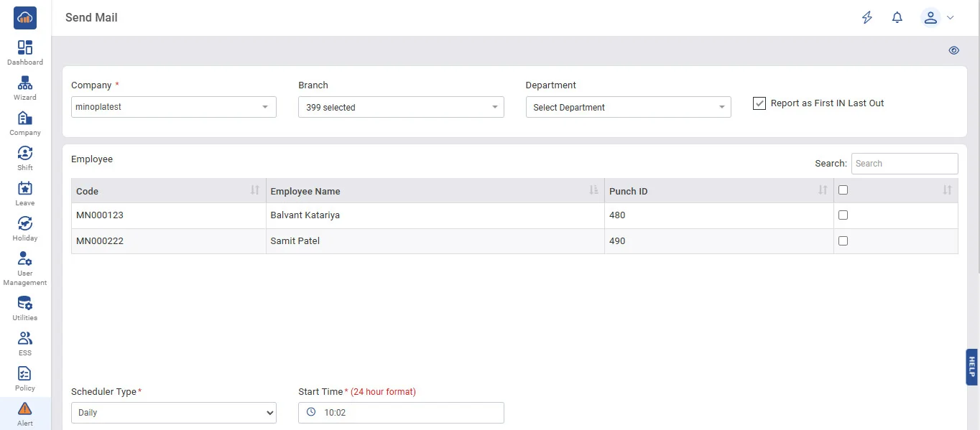
Task: Open the Select Department dropdown
Action: [628, 107]
